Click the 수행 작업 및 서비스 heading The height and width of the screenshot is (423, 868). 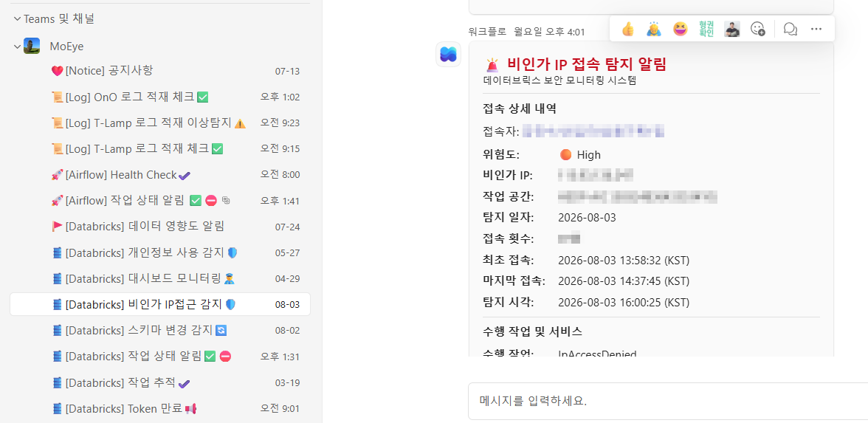533,331
